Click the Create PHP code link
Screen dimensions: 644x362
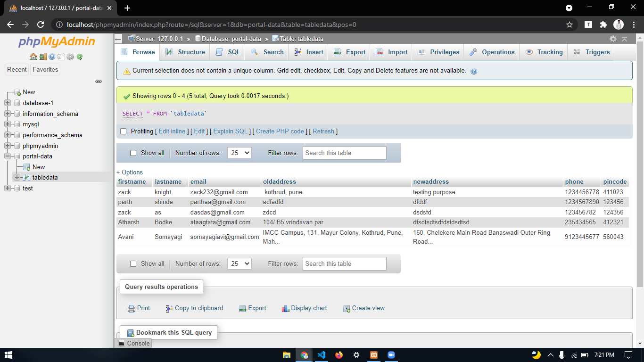click(280, 132)
